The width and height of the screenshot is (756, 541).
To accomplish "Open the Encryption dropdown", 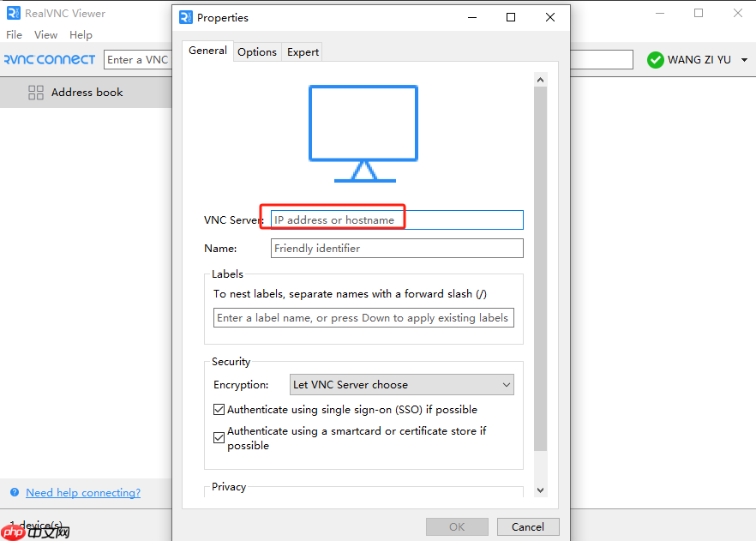I will pyautogui.click(x=402, y=385).
